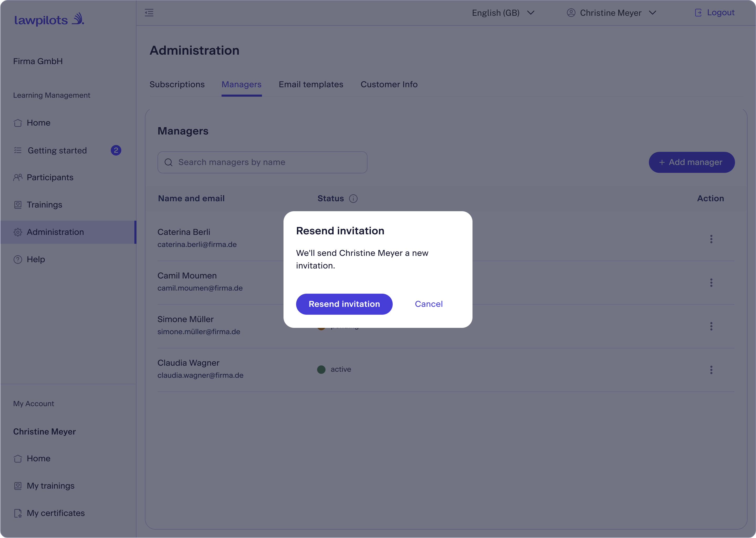
Task: Click the Name and email column header
Action: pos(191,198)
